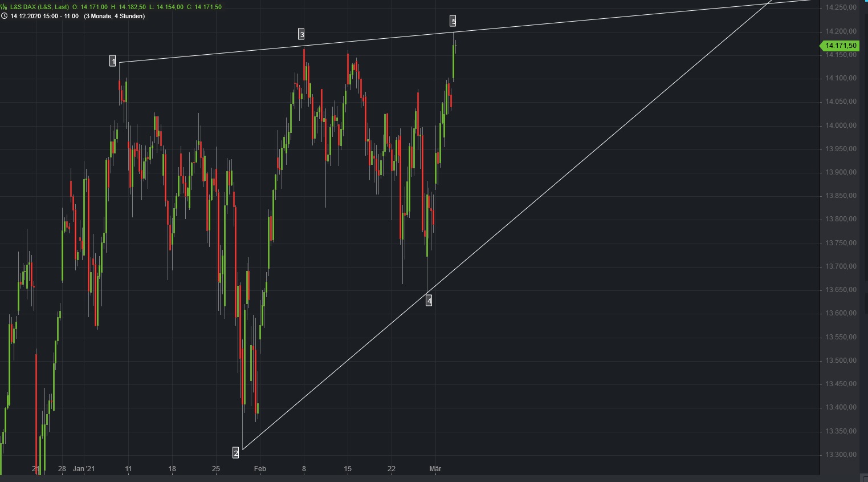Click the "Feb" label on the time axis
This screenshot has height=482, width=868.
coord(260,469)
